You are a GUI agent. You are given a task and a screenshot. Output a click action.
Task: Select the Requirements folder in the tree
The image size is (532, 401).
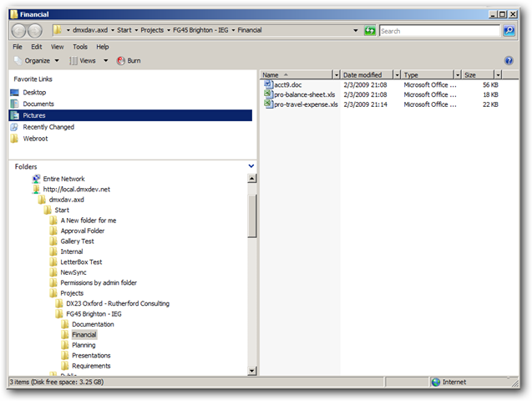pos(91,366)
